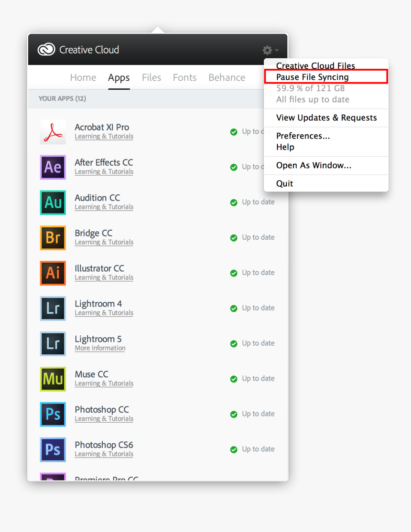Click the Creative Cloud logo icon

(x=46, y=50)
